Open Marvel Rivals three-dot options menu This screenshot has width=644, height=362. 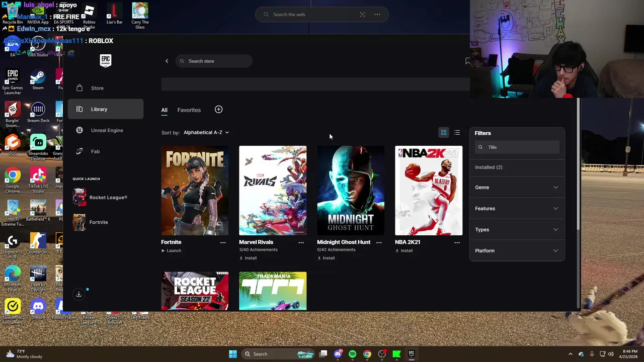click(301, 242)
